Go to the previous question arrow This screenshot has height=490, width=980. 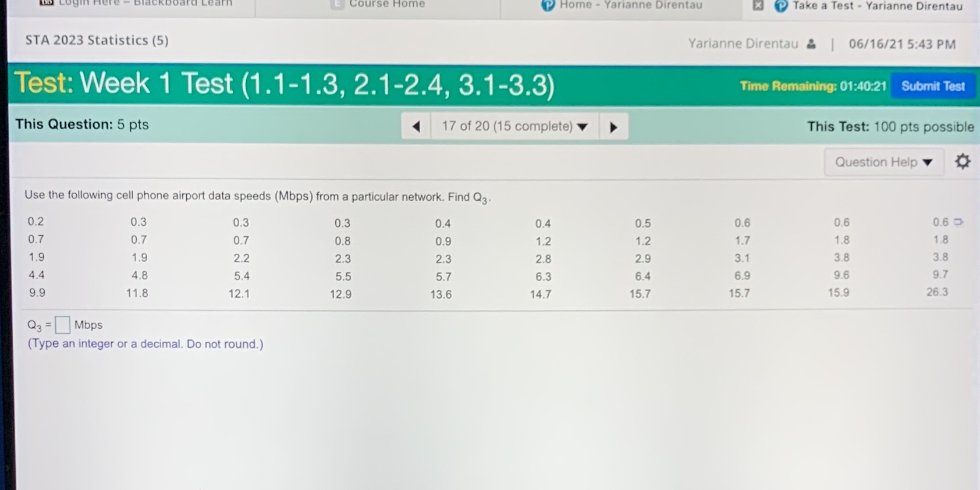click(x=416, y=126)
